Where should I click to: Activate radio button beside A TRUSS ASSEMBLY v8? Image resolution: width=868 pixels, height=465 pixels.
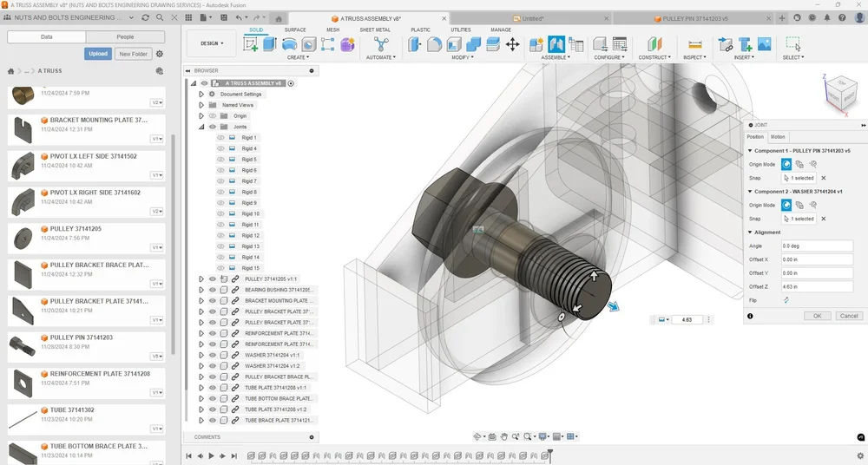pyautogui.click(x=291, y=83)
